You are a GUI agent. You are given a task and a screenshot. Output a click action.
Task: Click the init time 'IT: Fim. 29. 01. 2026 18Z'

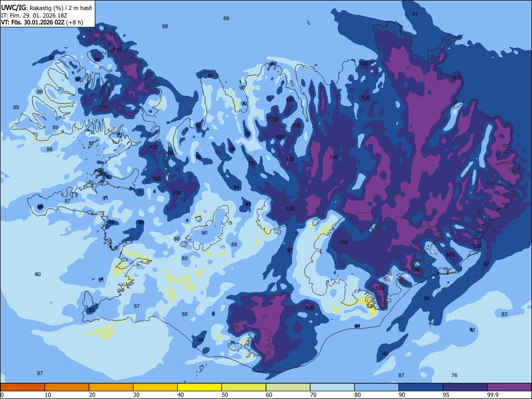coord(34,15)
